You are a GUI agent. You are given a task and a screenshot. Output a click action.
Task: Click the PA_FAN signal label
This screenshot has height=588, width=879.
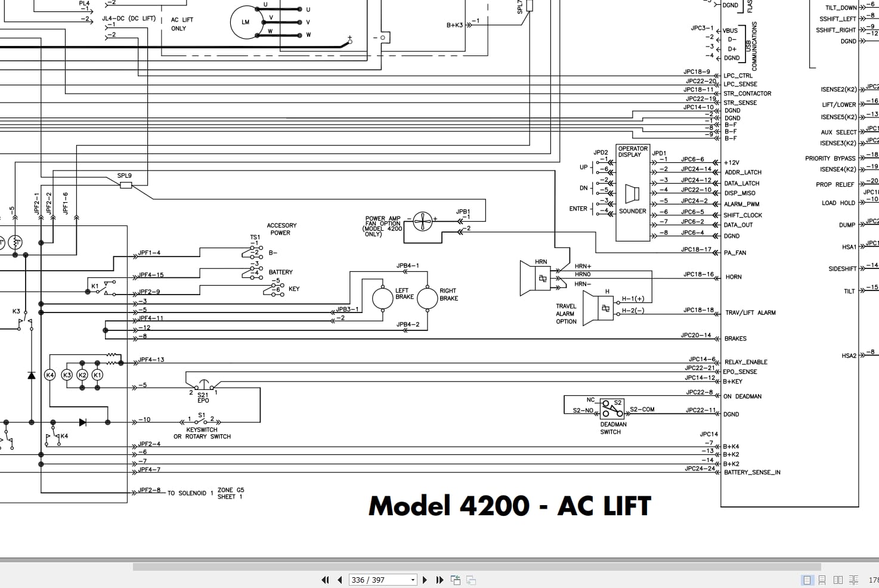pyautogui.click(x=735, y=253)
